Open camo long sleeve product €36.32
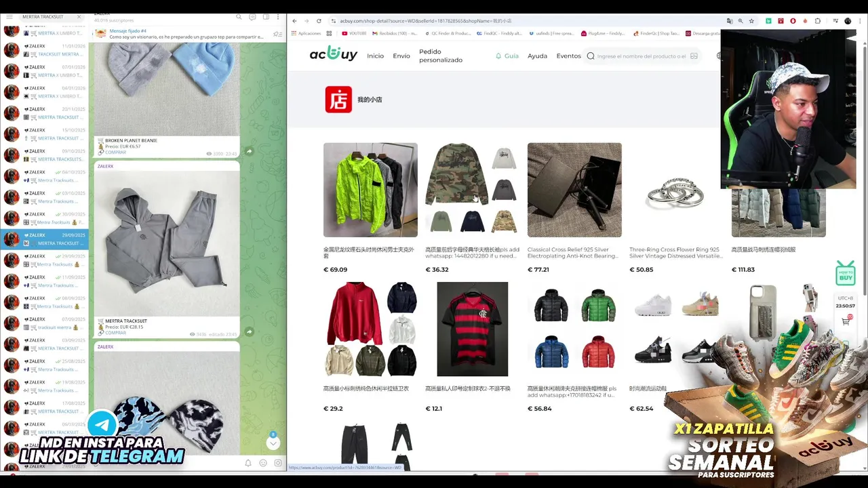Screen dimensions: 868x488 472,190
